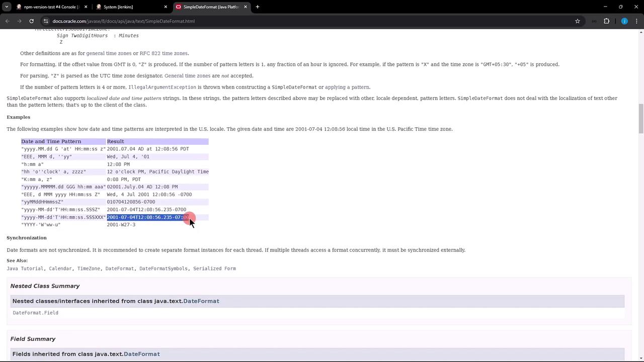Reload the page with the refresh icon
Screen dimensions: 644x362
pyautogui.click(x=31, y=21)
